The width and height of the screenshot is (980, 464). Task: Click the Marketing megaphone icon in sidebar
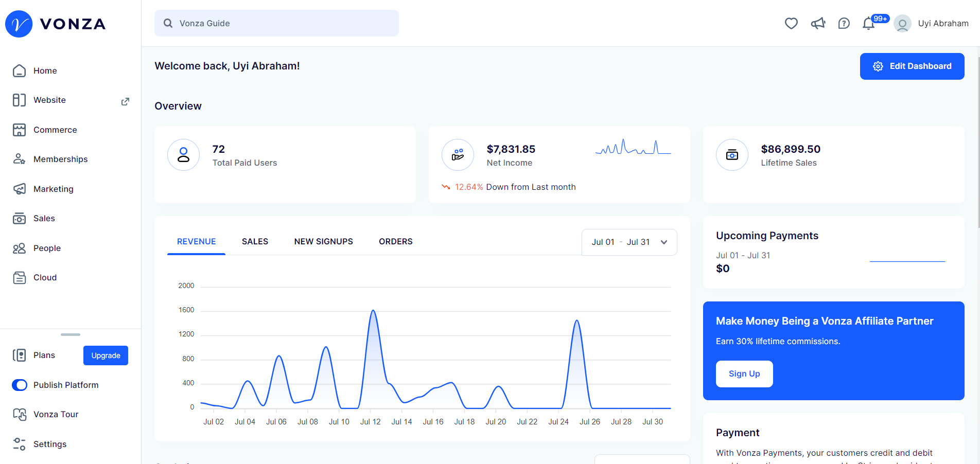pyautogui.click(x=19, y=189)
